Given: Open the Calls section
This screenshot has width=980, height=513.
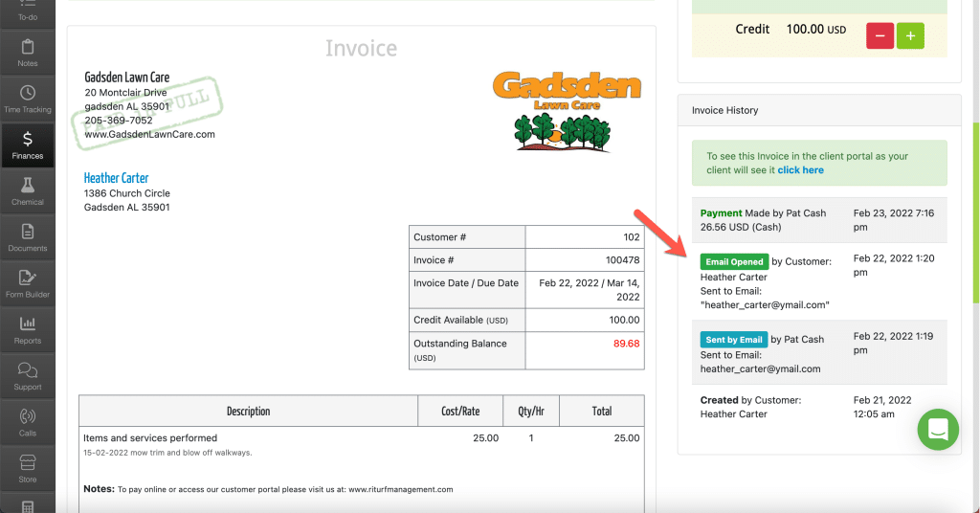Looking at the screenshot, I should pos(28,423).
